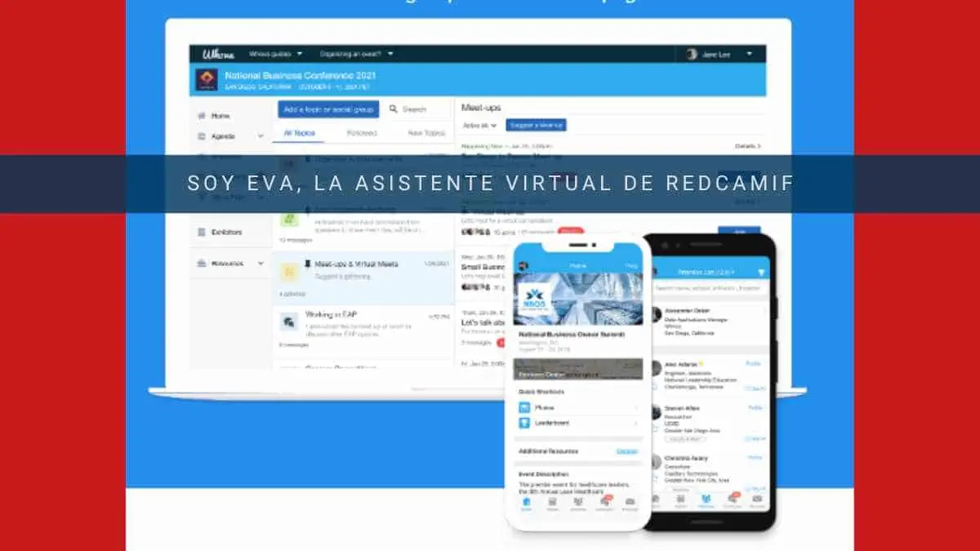Switch to the New Topics tab
This screenshot has width=980, height=551.
(427, 132)
